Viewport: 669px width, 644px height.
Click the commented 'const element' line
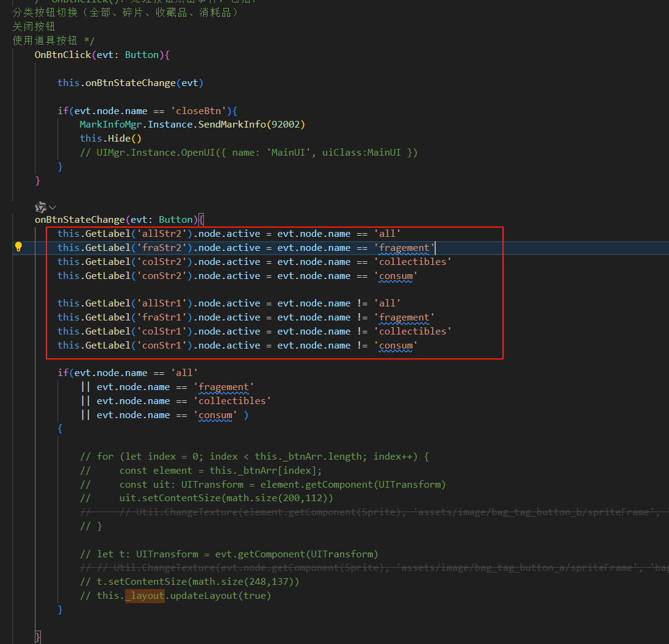click(x=201, y=471)
